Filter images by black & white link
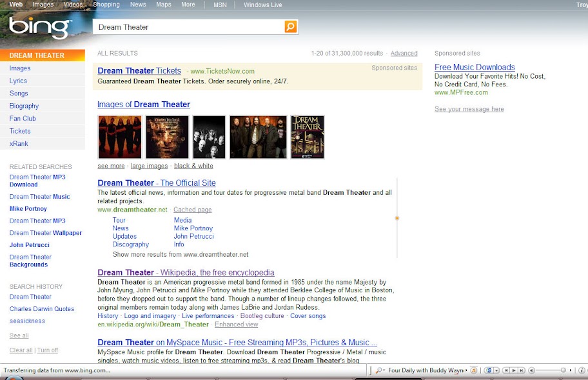This screenshot has height=380, width=588. tap(193, 166)
